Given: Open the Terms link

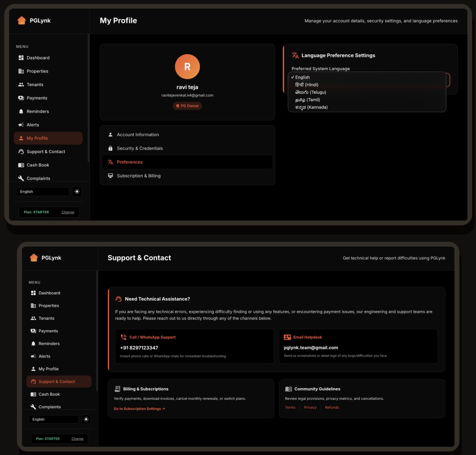Looking at the screenshot, I should click(x=290, y=407).
